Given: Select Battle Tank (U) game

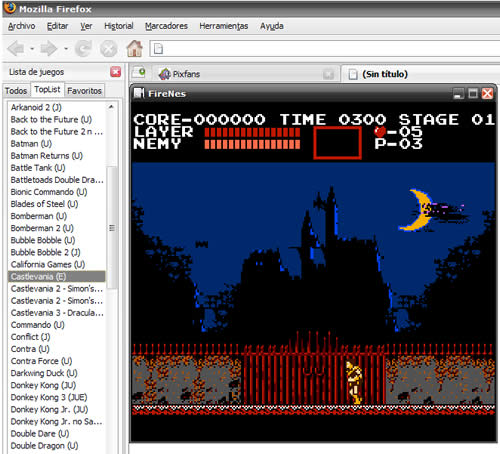Looking at the screenshot, I should [x=57, y=168].
